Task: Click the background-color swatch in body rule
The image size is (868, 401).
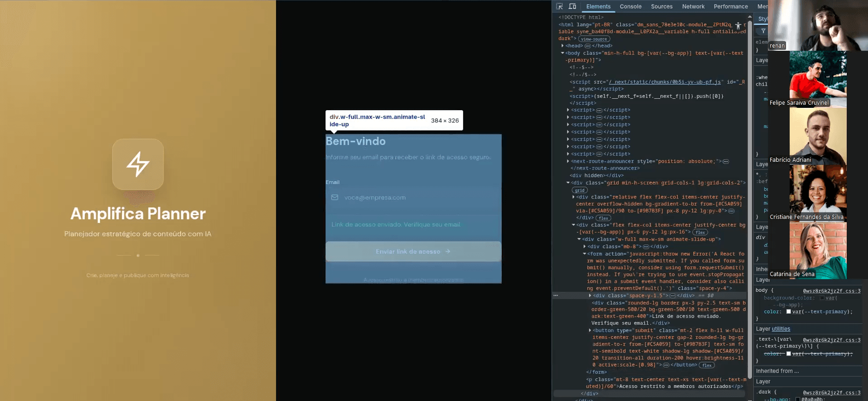Action: [x=822, y=298]
